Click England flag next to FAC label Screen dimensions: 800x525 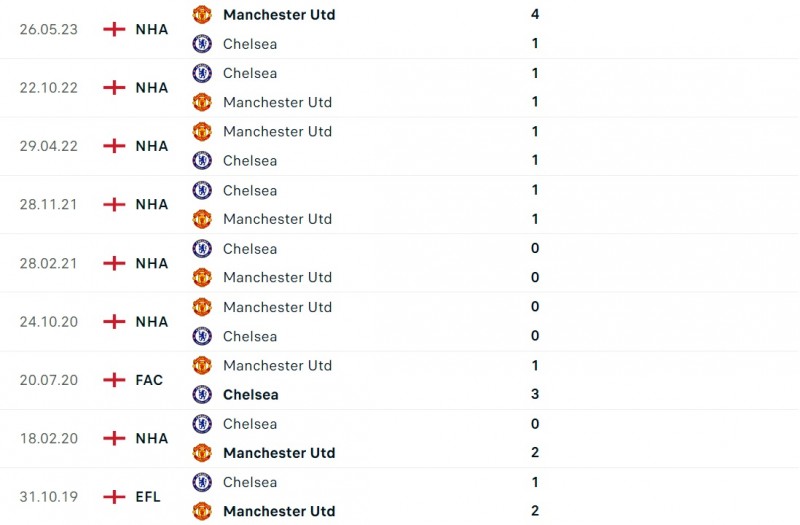tap(115, 380)
